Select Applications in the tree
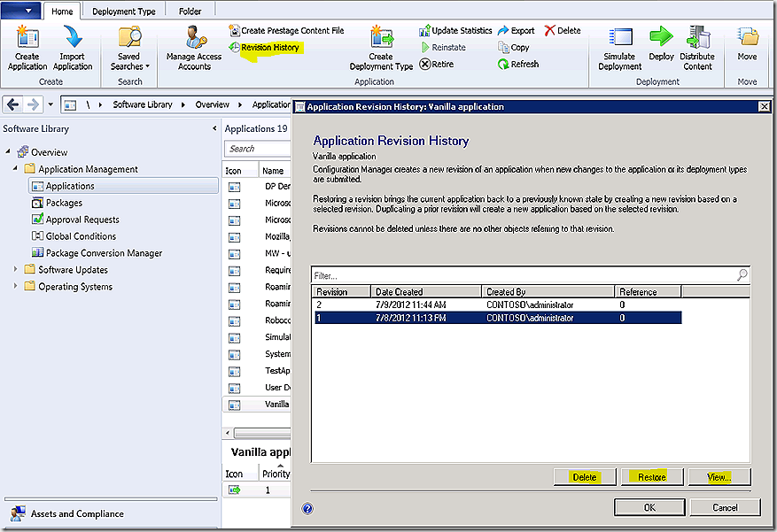The height and width of the screenshot is (532, 777). point(124,186)
